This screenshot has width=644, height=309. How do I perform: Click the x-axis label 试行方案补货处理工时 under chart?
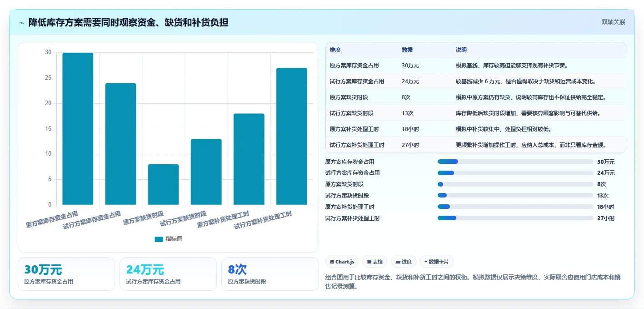pyautogui.click(x=263, y=220)
